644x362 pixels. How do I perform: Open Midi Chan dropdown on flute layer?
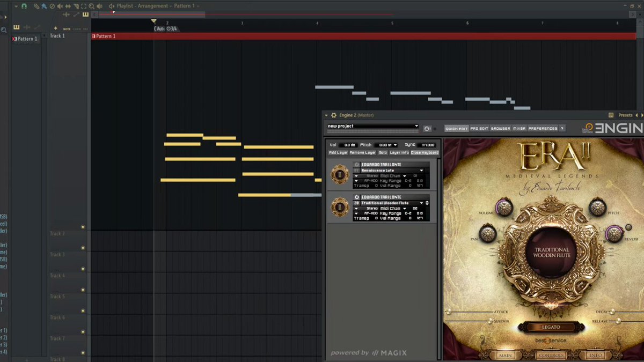pos(405,209)
